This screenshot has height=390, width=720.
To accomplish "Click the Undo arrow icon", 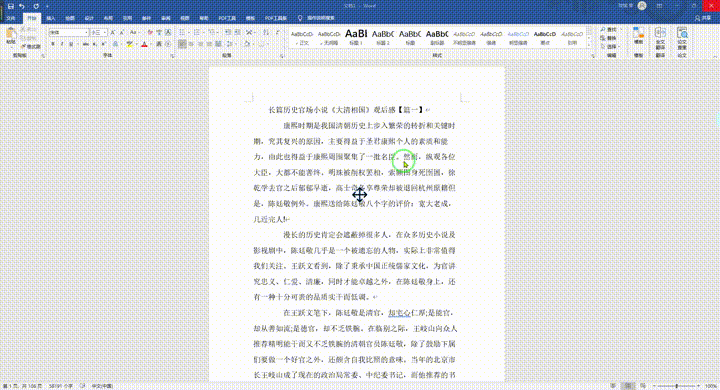I will [22, 6].
